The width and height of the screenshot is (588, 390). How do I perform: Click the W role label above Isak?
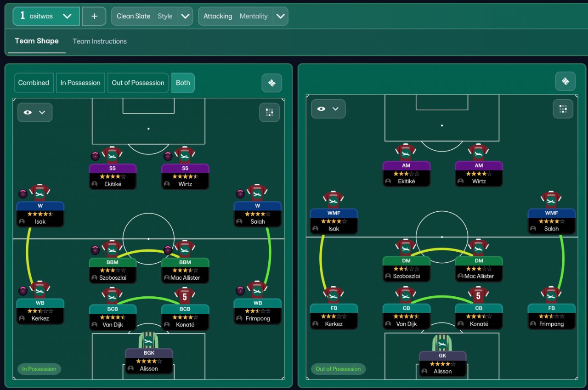coord(40,206)
